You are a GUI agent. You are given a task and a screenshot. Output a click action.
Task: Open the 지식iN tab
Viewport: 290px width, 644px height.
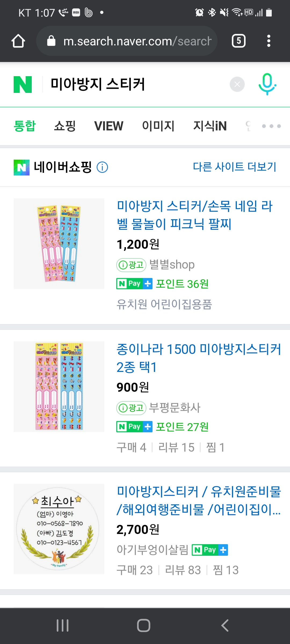click(210, 126)
